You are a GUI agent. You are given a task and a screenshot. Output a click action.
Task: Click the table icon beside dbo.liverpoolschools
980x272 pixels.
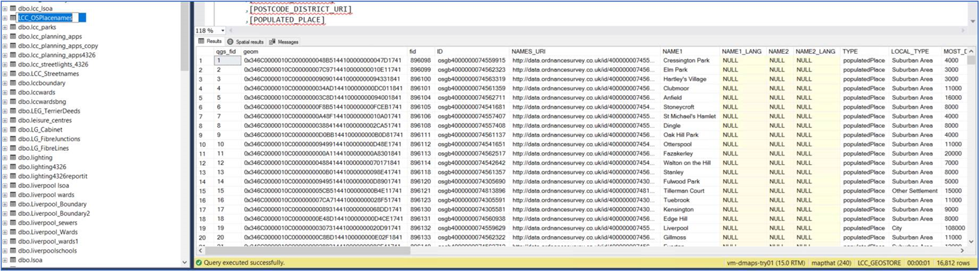pyautogui.click(x=13, y=251)
